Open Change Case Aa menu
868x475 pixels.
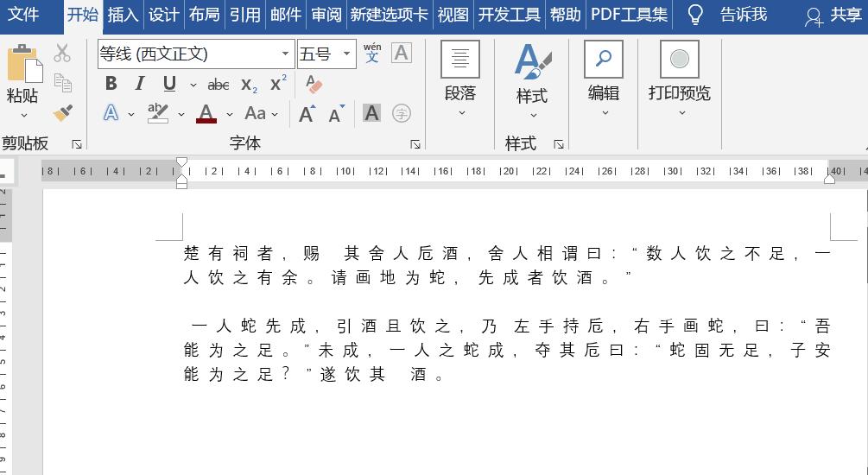click(256, 113)
